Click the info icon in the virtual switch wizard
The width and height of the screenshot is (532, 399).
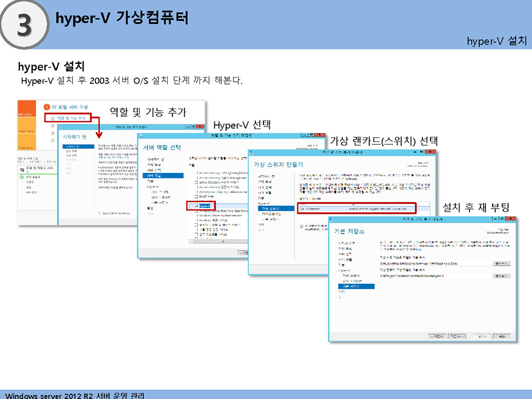[301, 226]
